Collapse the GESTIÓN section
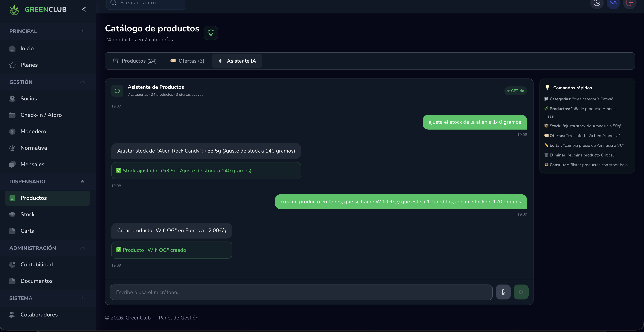Screen dimensions: 644x332 [83, 82]
